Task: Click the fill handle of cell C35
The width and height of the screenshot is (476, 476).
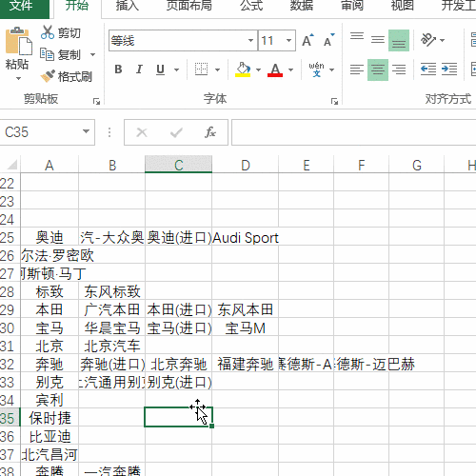Action: click(x=211, y=426)
